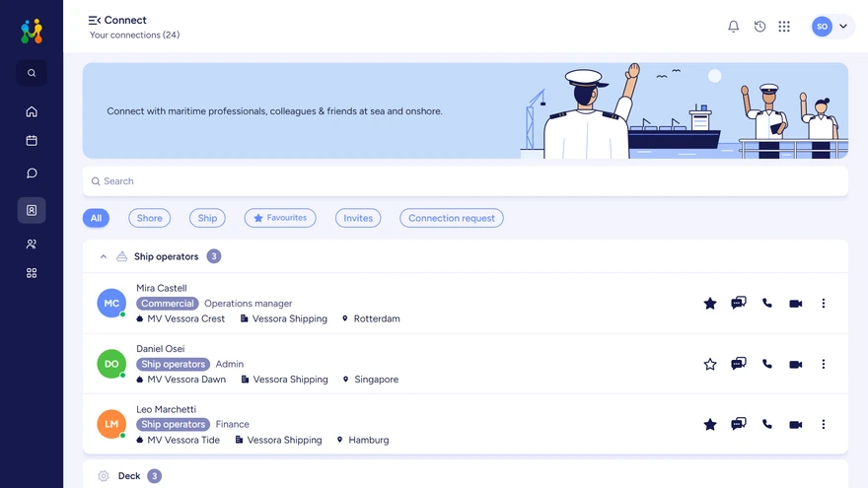This screenshot has width=868, height=488.
Task: Message Mira Castell via chat icon
Action: [x=739, y=303]
